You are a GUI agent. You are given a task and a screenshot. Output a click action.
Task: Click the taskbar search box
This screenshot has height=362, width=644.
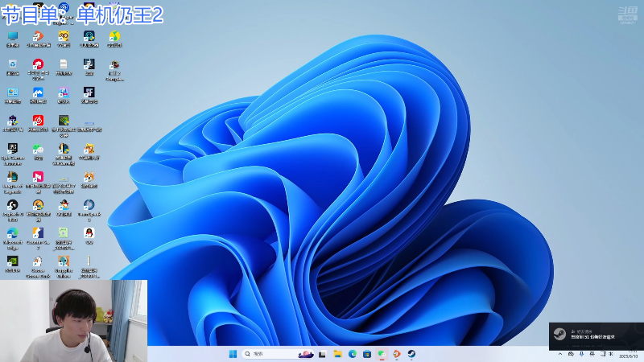tap(279, 354)
